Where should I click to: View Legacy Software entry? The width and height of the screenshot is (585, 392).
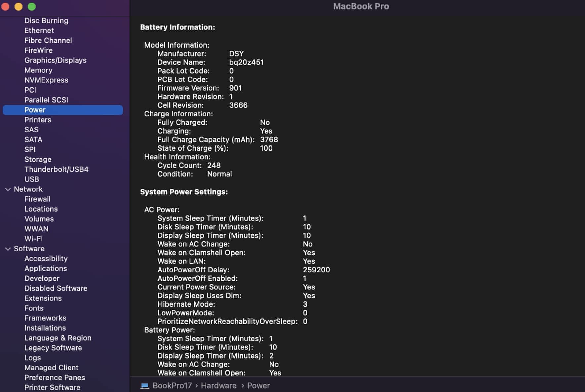coord(53,348)
